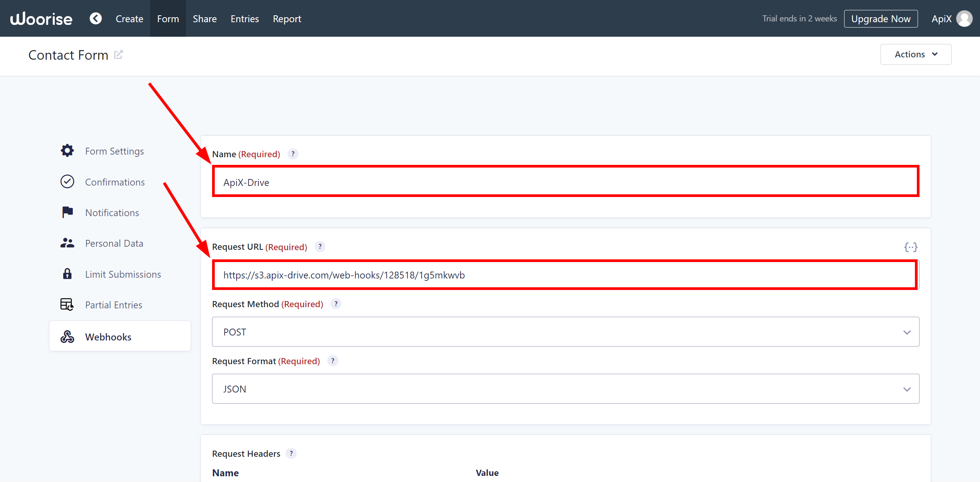Switch to the Entries tab

point(245,19)
